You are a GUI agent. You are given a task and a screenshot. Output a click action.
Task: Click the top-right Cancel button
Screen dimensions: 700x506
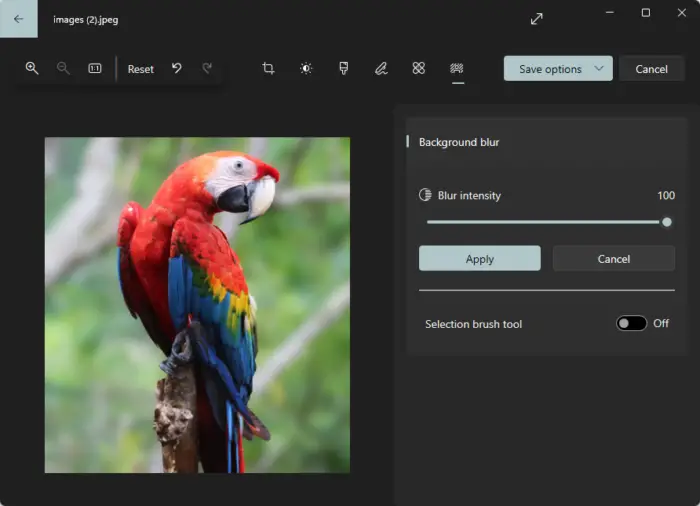[x=651, y=69]
